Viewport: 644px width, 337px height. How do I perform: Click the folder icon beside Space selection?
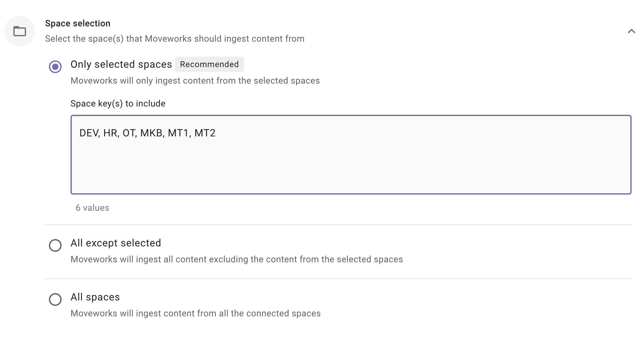pyautogui.click(x=20, y=31)
